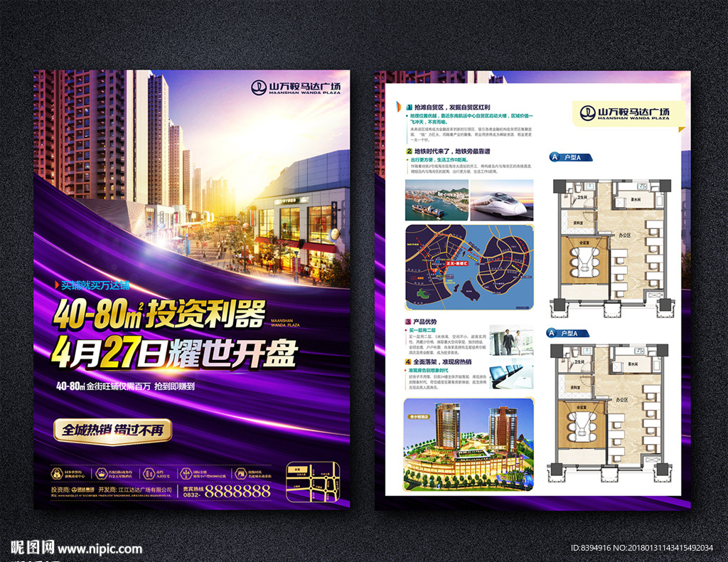Click the dark blue district map
Screen dimensions: 728x562
[469, 267]
